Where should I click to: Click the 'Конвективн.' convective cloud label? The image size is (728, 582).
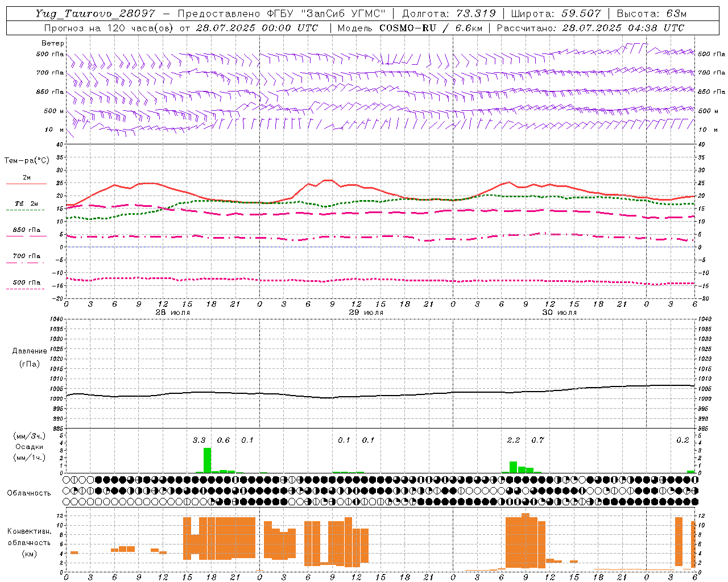click(x=29, y=531)
